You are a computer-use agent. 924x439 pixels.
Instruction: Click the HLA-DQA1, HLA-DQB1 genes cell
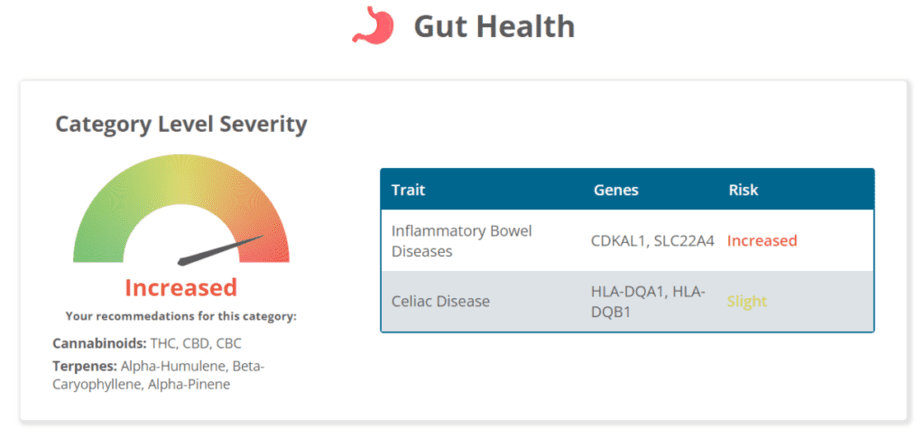pyautogui.click(x=648, y=301)
